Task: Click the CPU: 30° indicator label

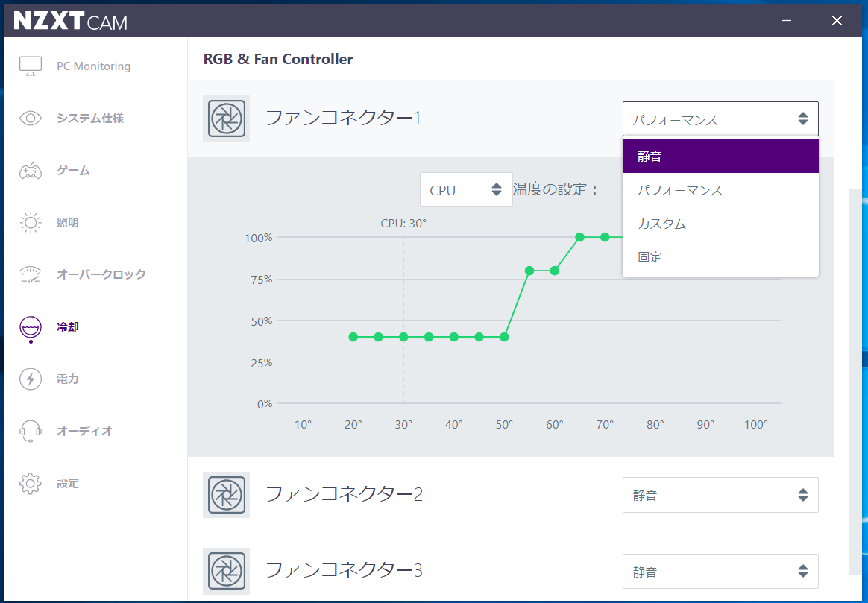Action: pyautogui.click(x=403, y=224)
